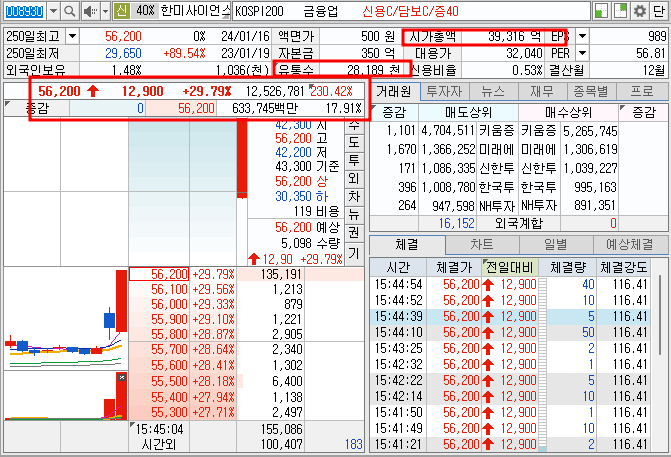Image resolution: width=671 pixels, height=457 pixels.
Task: Select the 프로 tab
Action: [x=641, y=91]
